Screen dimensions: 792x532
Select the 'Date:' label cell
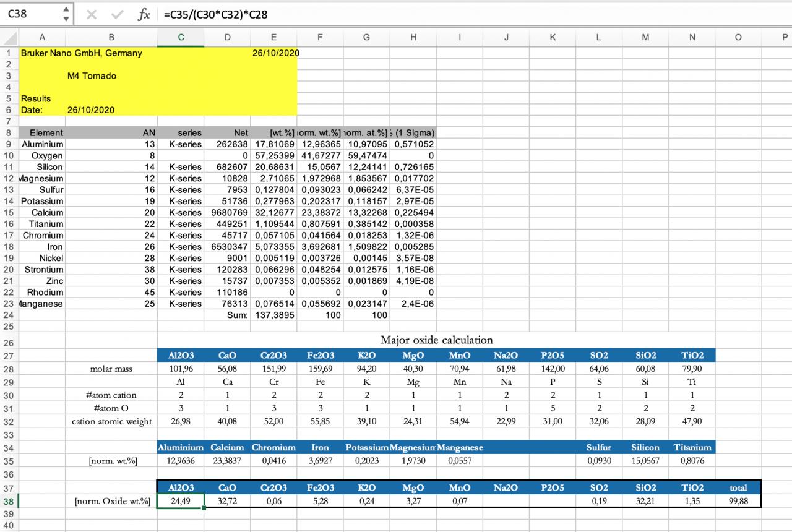[x=32, y=110]
